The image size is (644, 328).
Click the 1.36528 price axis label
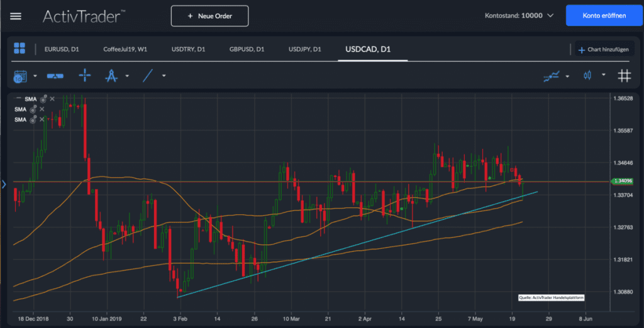click(623, 99)
